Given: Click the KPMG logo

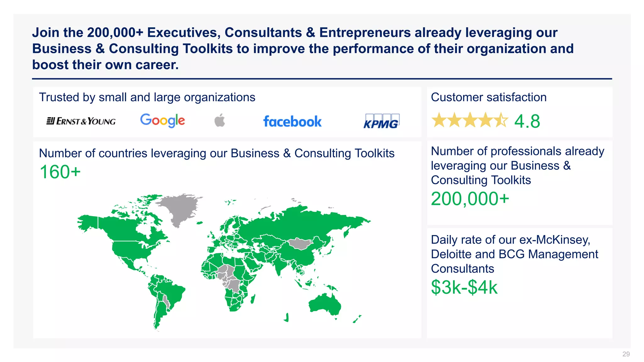Looking at the screenshot, I should pos(381,121).
